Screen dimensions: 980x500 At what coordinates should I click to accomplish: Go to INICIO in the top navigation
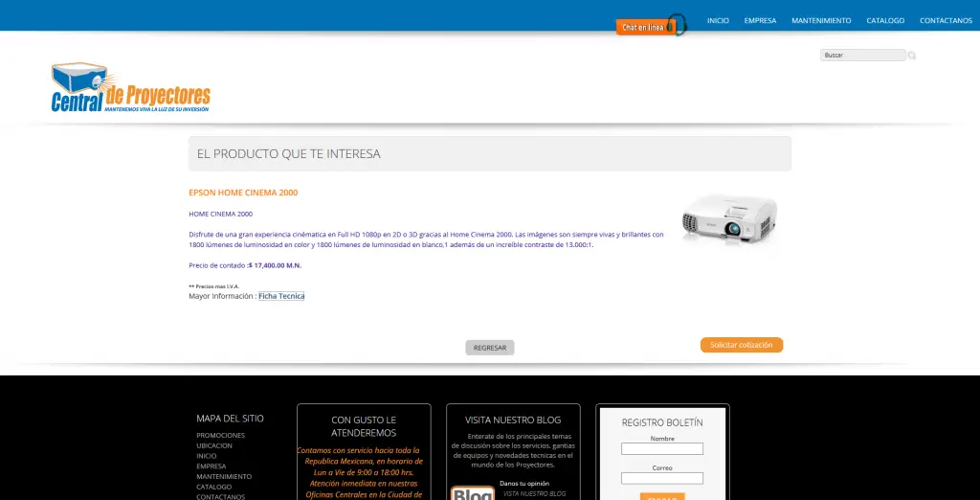[718, 21]
